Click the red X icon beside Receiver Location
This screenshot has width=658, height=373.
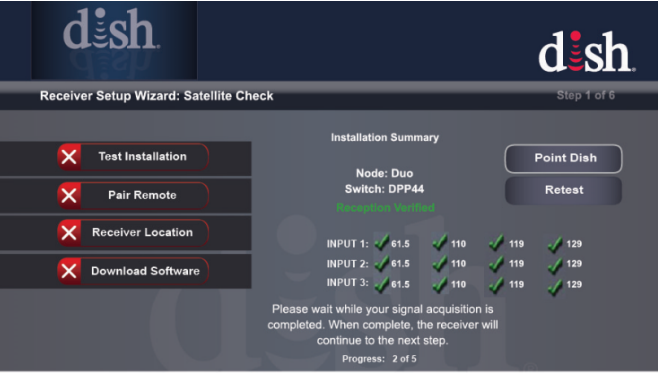[69, 233]
